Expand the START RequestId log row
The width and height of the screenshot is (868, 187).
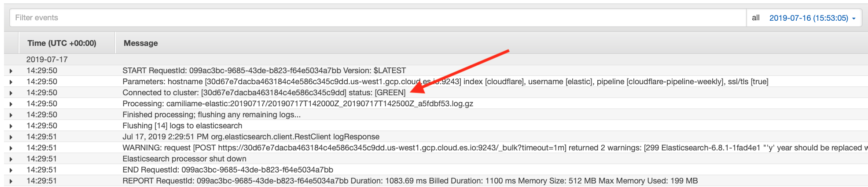(11, 71)
